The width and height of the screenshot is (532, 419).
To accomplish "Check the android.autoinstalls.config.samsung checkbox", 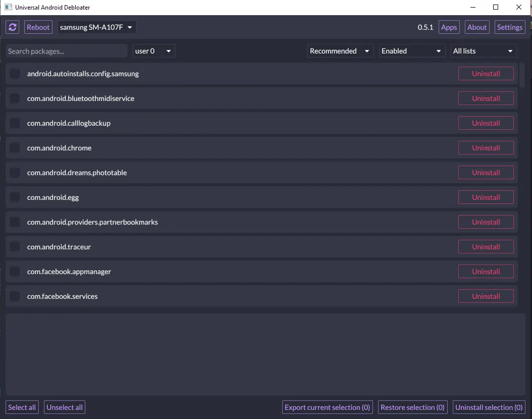I will (15, 74).
